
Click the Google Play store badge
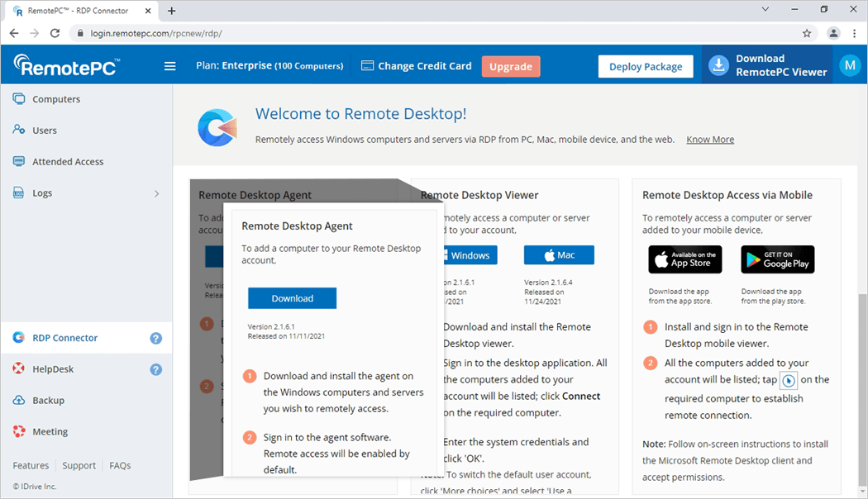click(777, 259)
